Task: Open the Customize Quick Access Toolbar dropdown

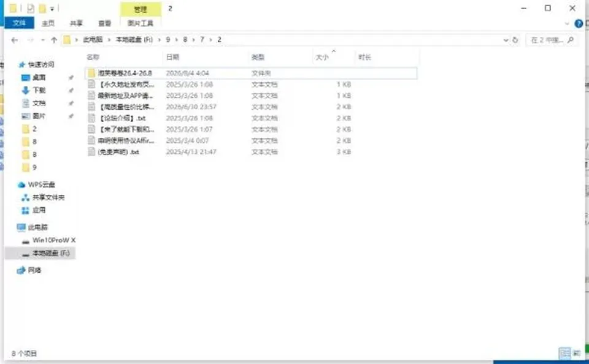Action: (x=52, y=9)
